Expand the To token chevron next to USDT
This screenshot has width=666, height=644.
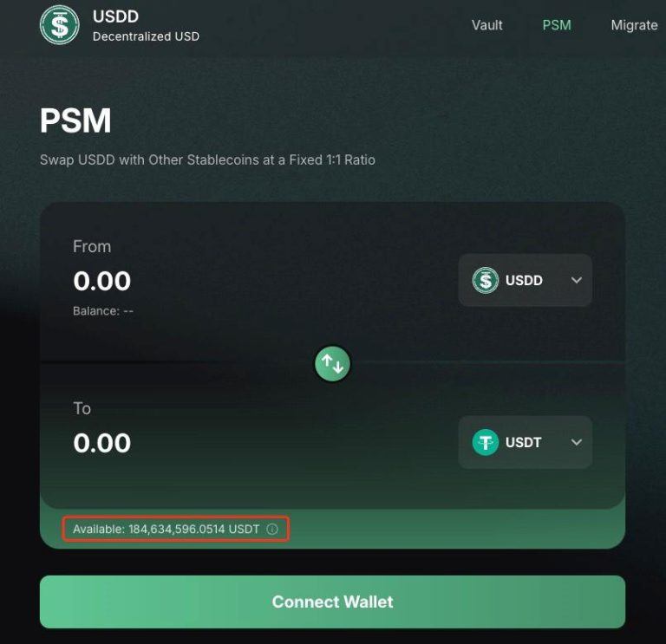577,442
